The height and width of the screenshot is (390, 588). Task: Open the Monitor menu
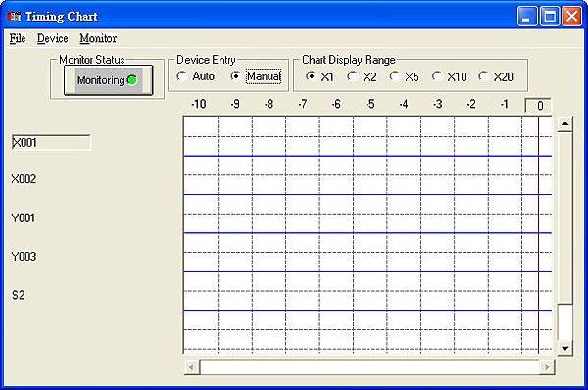[x=98, y=38]
